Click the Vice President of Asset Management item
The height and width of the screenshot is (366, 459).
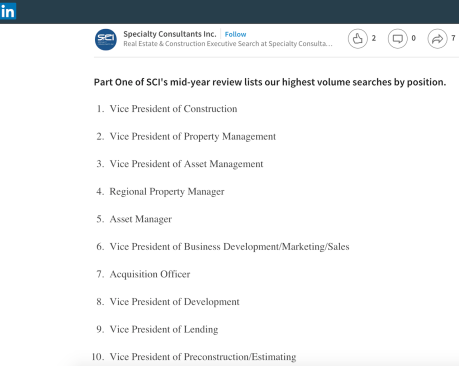tap(186, 164)
